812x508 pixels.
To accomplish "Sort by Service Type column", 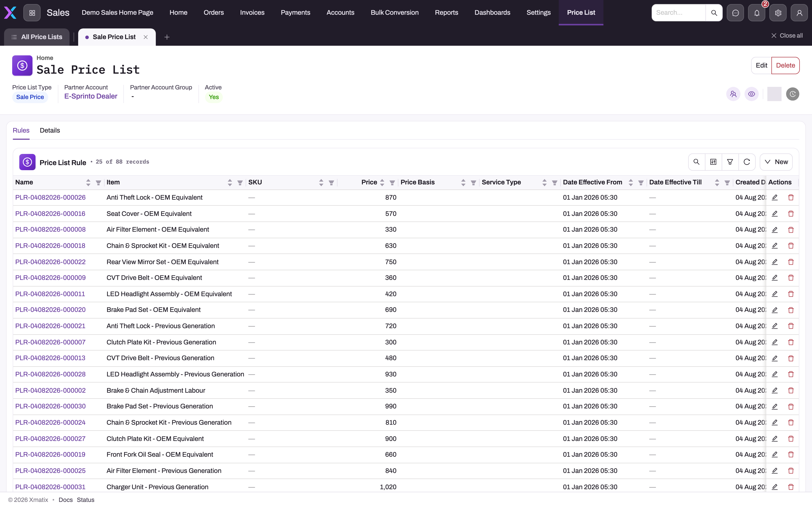I will [x=545, y=182].
